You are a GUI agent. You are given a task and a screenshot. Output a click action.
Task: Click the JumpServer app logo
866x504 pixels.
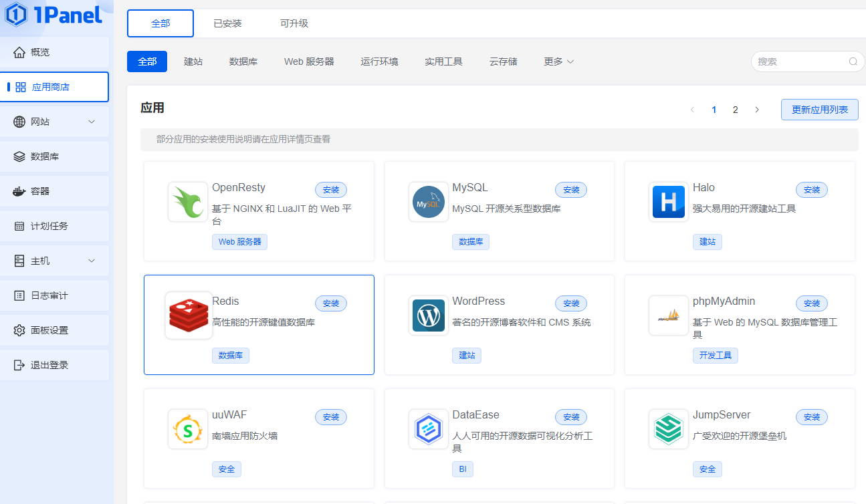point(669,429)
